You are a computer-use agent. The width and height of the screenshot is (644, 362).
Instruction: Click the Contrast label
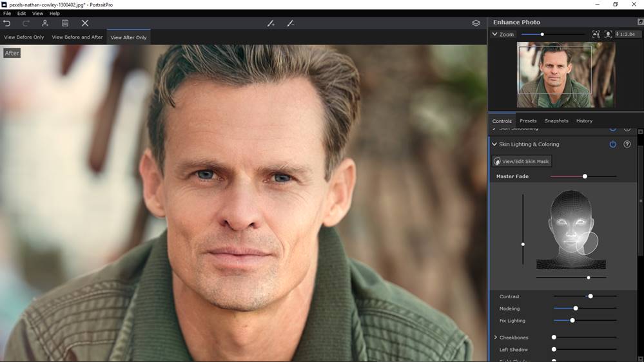(x=509, y=296)
